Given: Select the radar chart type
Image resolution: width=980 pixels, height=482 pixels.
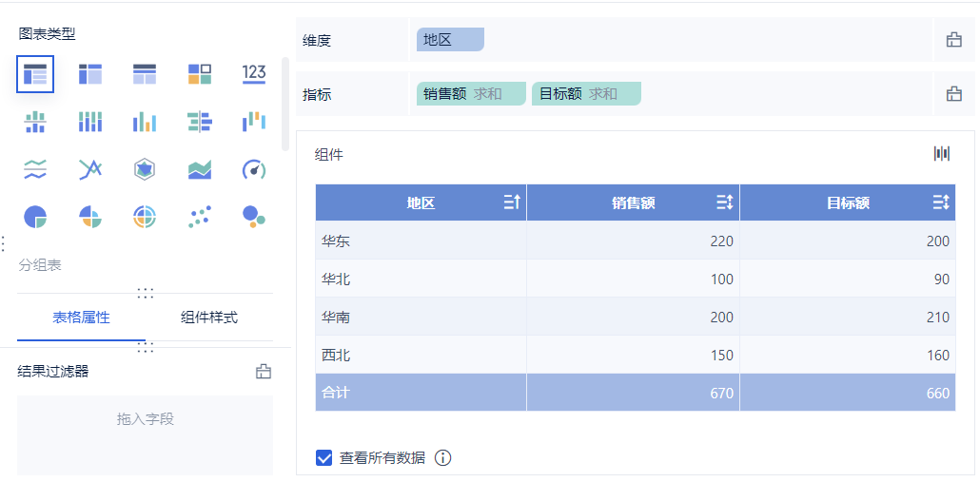Looking at the screenshot, I should (x=145, y=170).
